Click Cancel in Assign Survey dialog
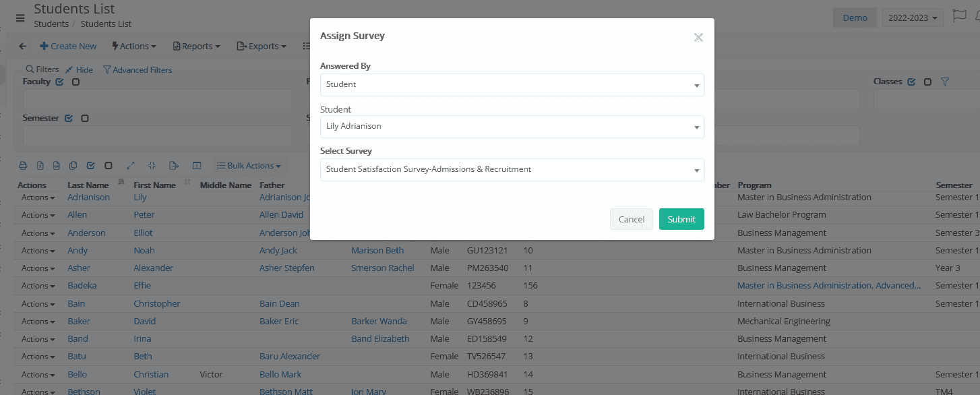The height and width of the screenshot is (395, 980). (x=632, y=219)
